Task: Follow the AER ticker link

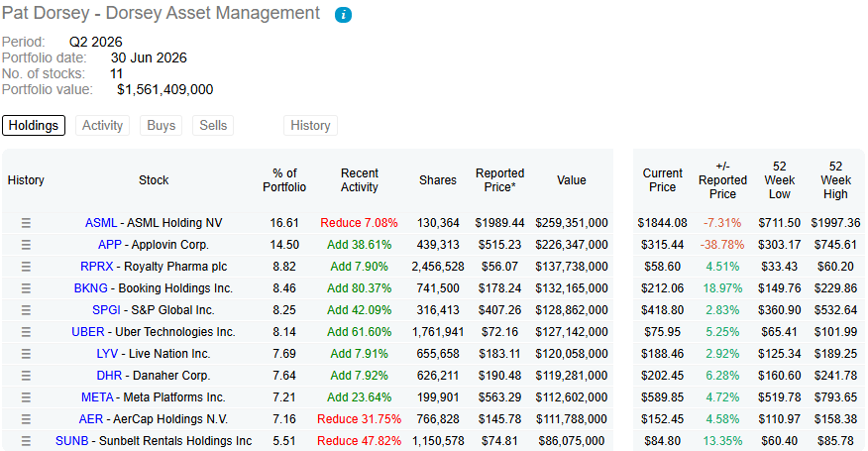Action: tap(91, 419)
